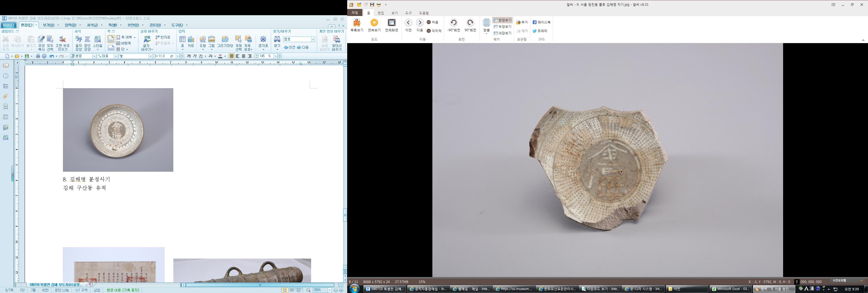Click font color 가 swatch in Hangul toolbar

[220, 56]
